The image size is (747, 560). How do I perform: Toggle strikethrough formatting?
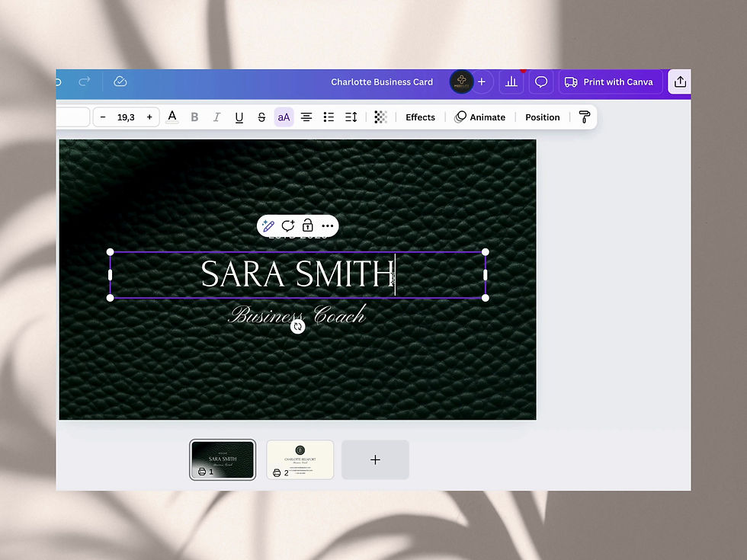[x=261, y=117]
